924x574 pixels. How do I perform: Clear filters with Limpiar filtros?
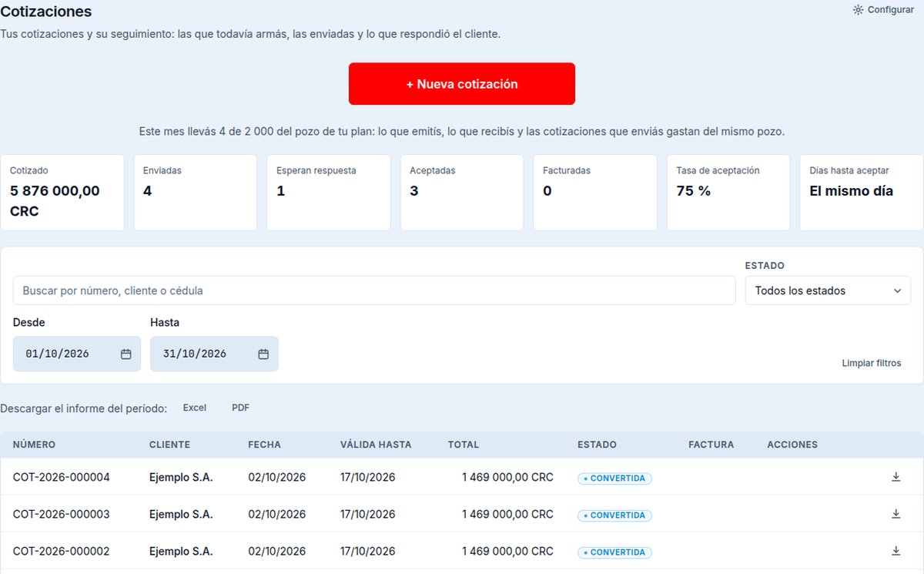(x=872, y=363)
